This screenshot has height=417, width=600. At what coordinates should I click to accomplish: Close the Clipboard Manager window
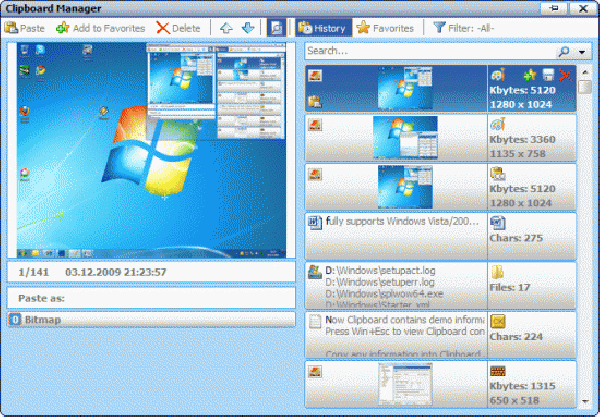583,8
